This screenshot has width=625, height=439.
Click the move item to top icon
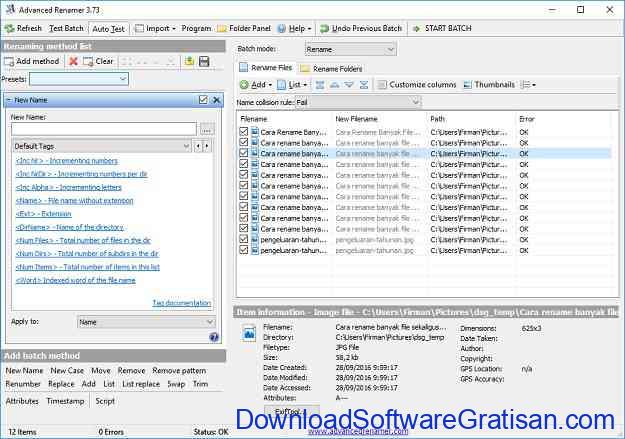320,85
